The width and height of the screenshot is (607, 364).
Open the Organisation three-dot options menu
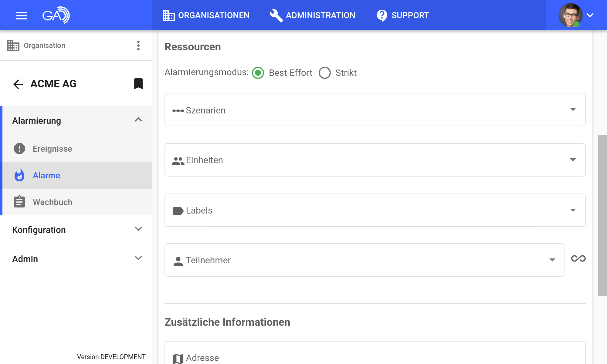[138, 45]
